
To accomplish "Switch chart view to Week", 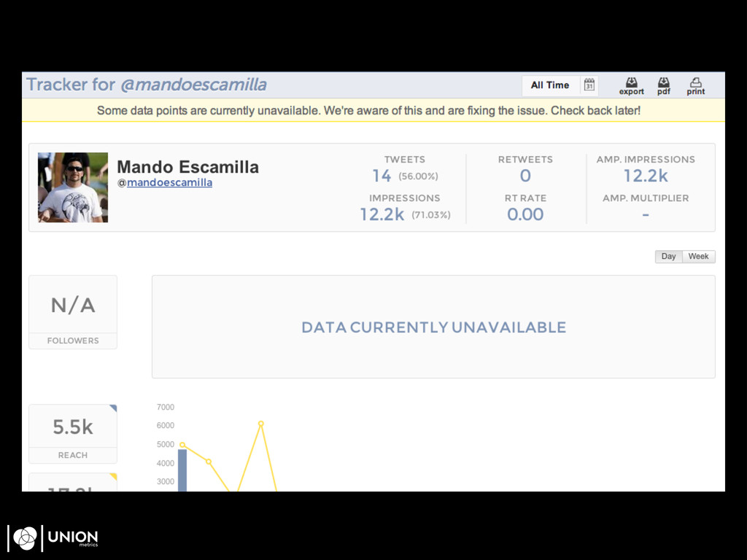I will tap(698, 257).
